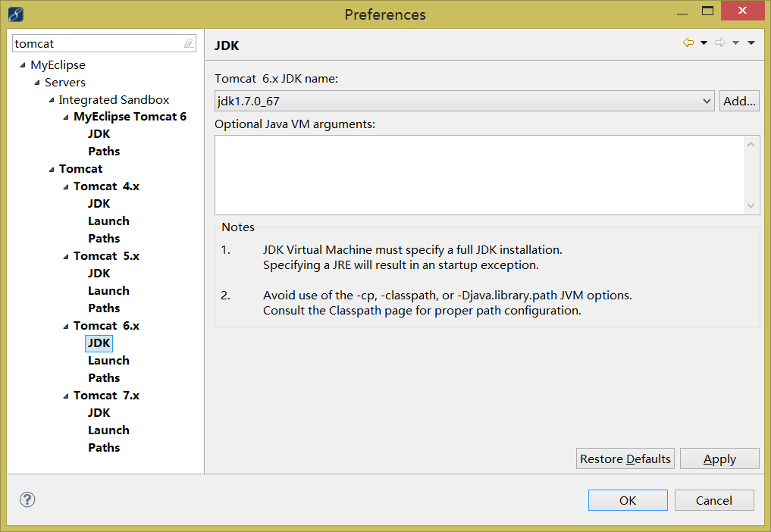Click the Apply button

(x=719, y=458)
